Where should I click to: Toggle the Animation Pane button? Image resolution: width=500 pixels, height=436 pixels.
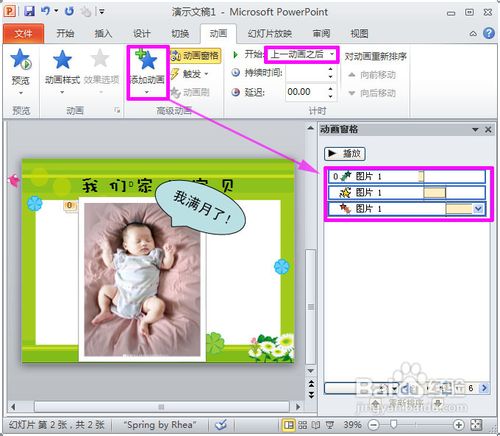[x=195, y=55]
